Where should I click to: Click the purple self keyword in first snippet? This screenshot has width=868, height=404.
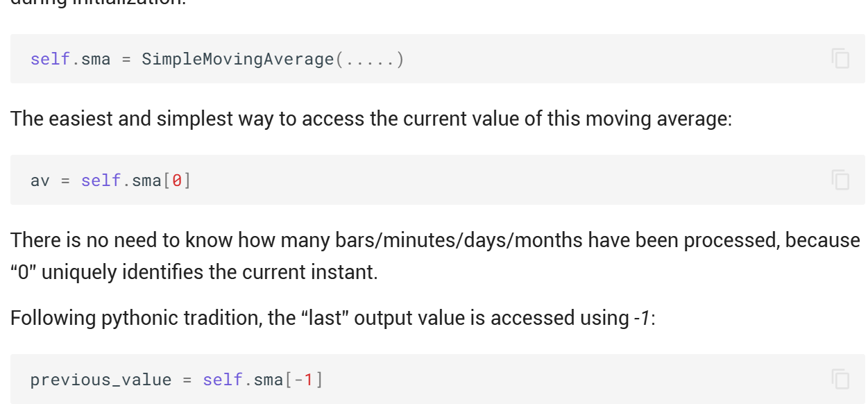tap(50, 59)
